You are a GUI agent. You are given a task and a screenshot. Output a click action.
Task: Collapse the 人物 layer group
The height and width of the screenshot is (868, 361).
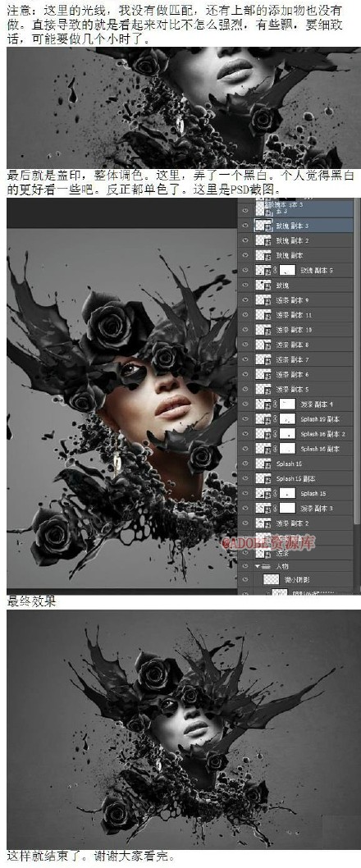(257, 567)
